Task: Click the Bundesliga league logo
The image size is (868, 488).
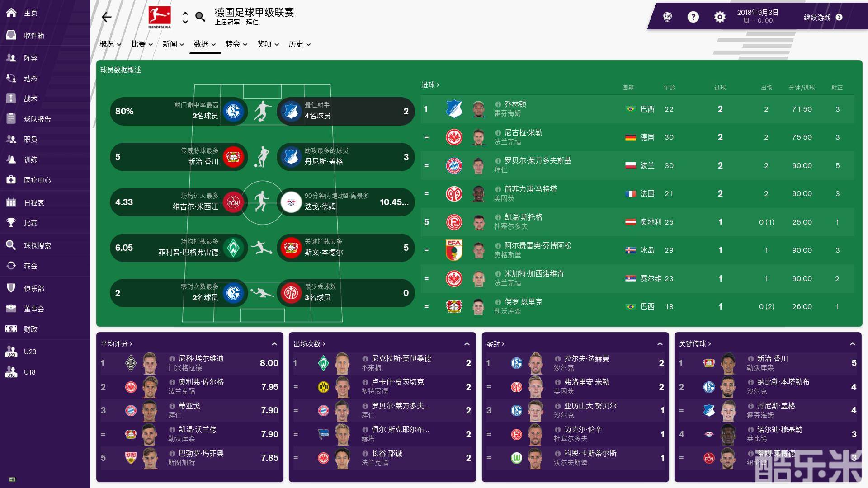Action: point(160,17)
